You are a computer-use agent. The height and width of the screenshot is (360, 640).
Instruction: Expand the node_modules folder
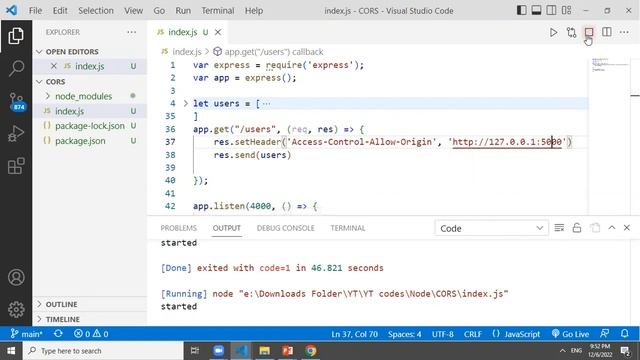pyautogui.click(x=83, y=96)
